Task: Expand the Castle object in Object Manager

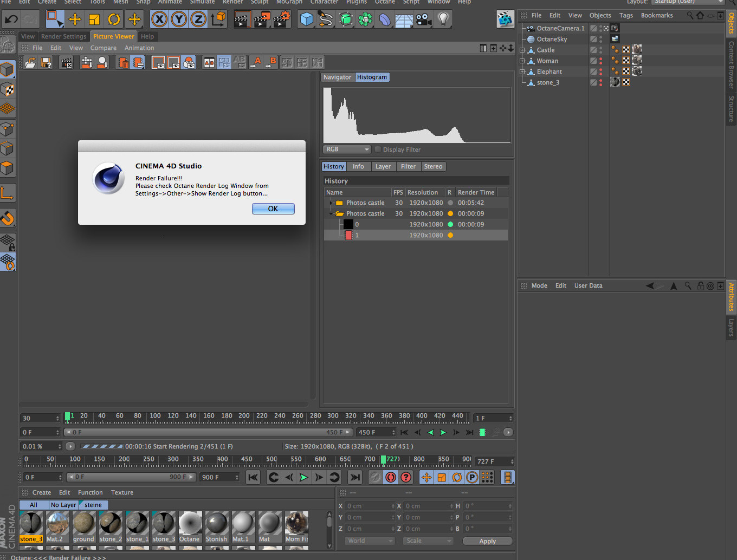Action: pos(522,50)
